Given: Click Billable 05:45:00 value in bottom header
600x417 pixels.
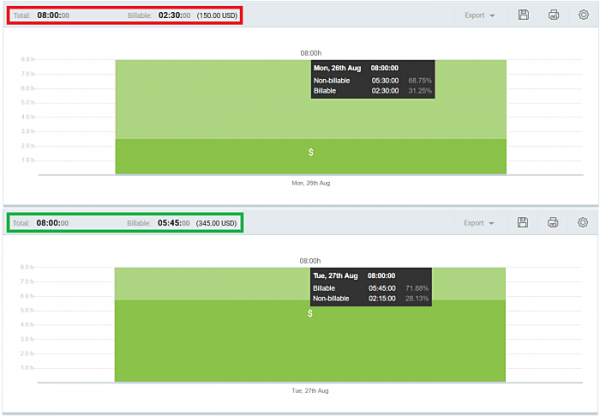Looking at the screenshot, I should 174,224.
